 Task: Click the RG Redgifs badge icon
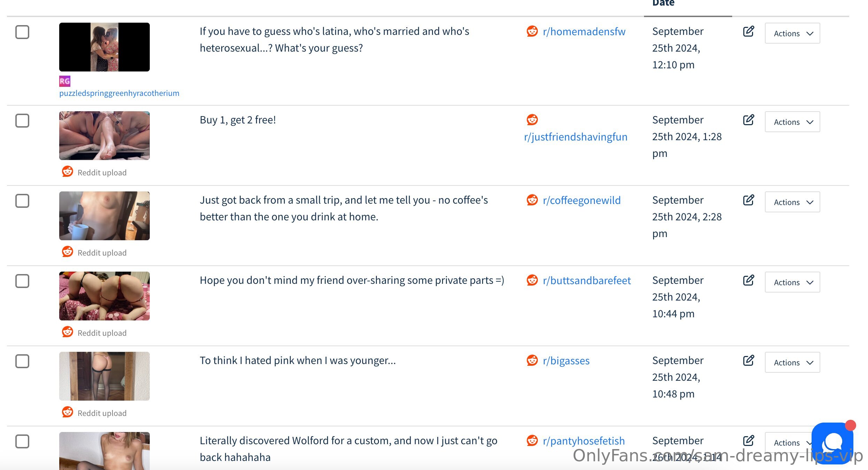(65, 81)
